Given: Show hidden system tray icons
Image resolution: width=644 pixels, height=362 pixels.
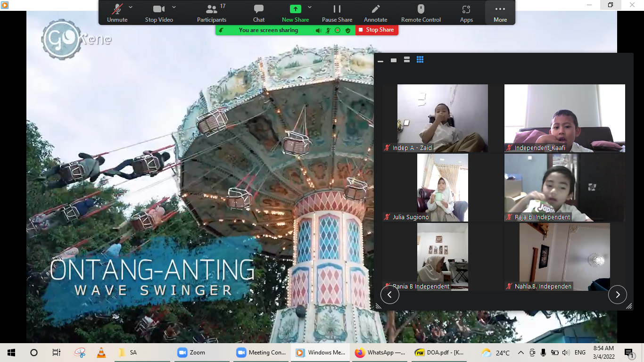Looking at the screenshot, I should [521, 353].
